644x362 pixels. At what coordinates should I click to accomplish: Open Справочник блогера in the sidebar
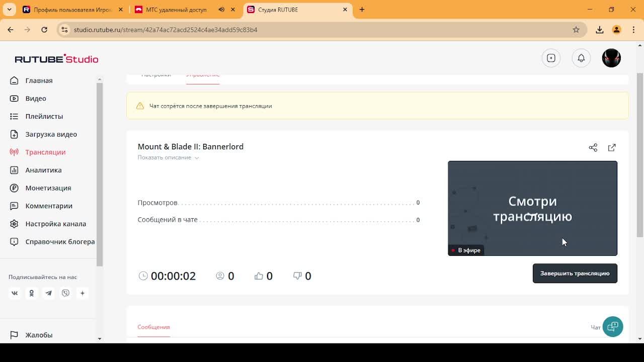[60, 242]
